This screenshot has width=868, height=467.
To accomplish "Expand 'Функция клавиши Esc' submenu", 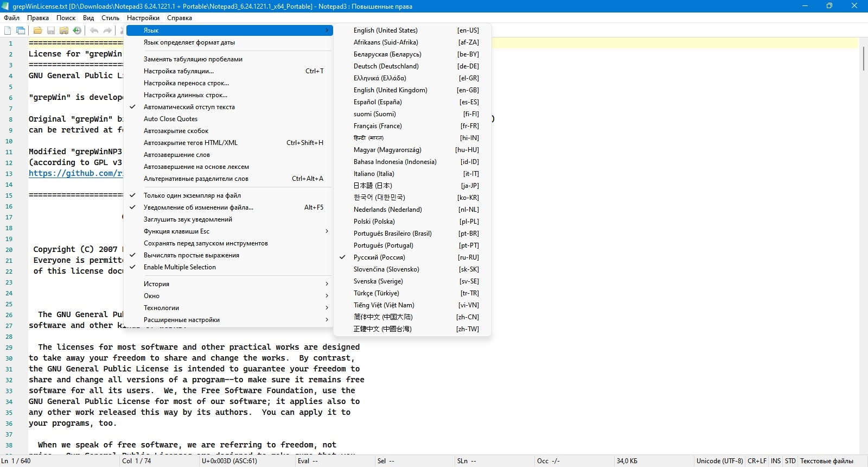I will [228, 231].
